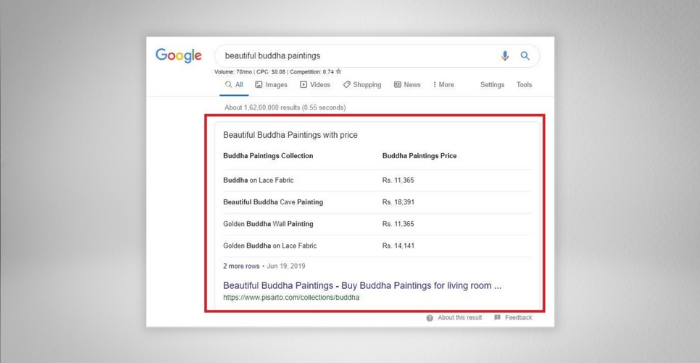Click 'Beautiful Buddha Paintings with price' heading
This screenshot has height=363, width=700.
coord(290,135)
